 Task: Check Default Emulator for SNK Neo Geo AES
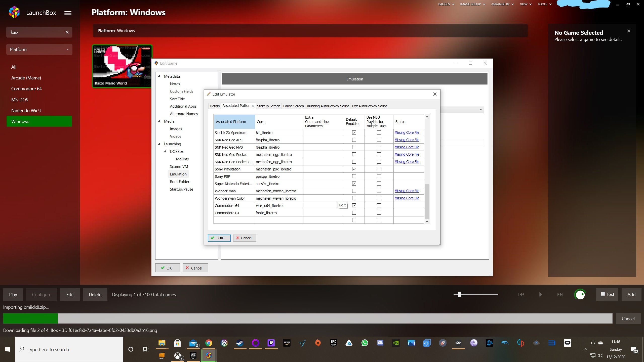tap(354, 140)
